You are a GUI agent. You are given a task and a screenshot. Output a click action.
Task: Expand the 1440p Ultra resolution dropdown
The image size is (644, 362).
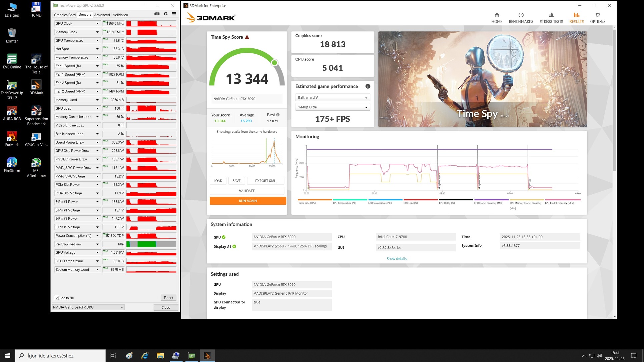pyautogui.click(x=332, y=107)
